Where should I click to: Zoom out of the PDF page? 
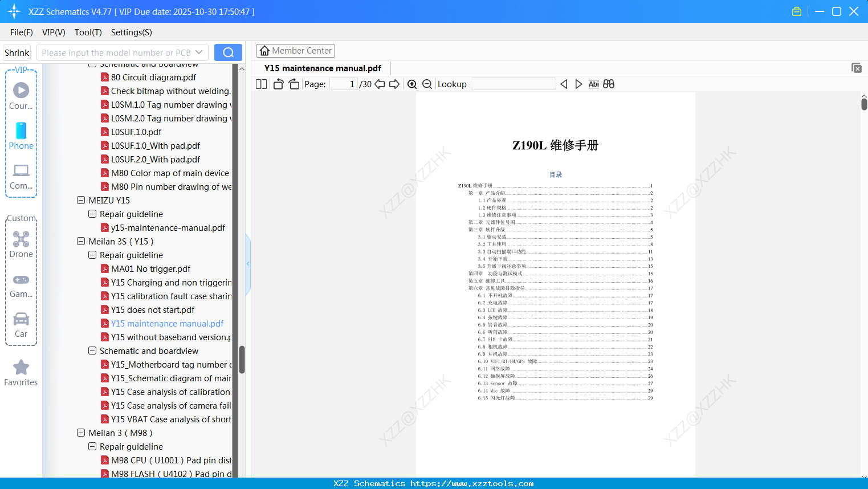pos(427,84)
